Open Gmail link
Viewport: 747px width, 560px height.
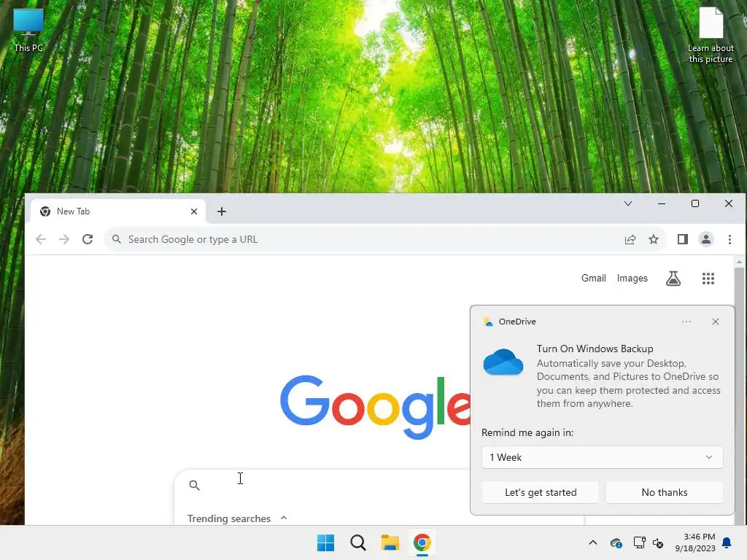[x=594, y=278]
